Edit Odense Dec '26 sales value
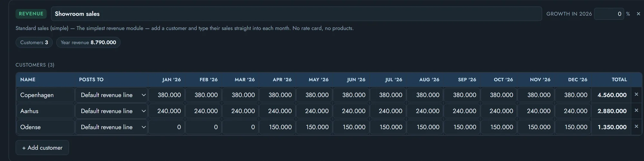 [573, 127]
